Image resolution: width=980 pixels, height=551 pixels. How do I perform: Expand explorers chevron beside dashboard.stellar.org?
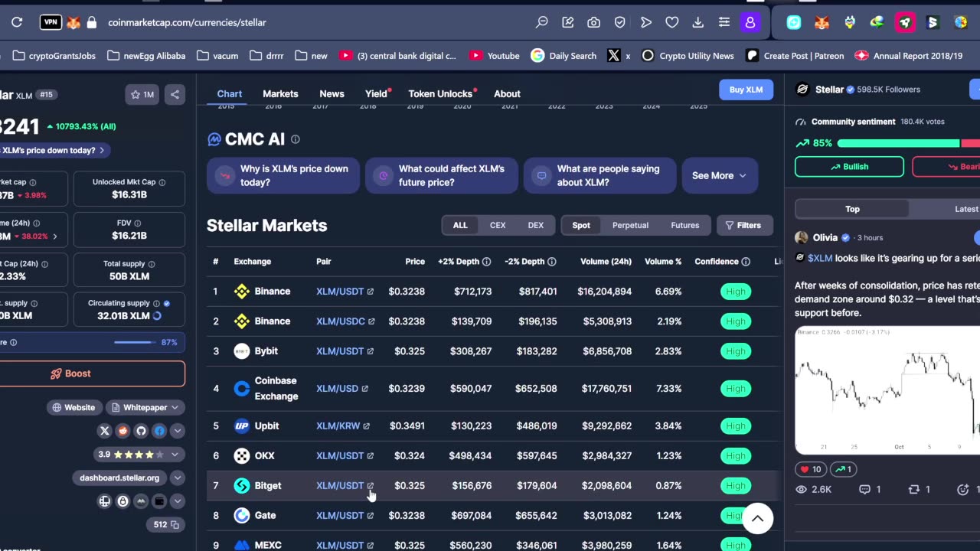click(x=177, y=478)
